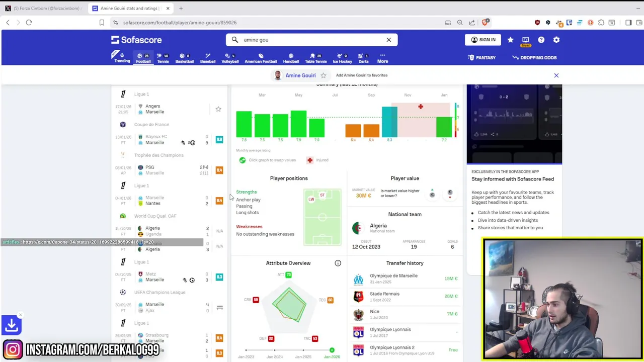Click the 8.8 rating badge
The height and width of the screenshot is (362, 644).
coord(219,139)
